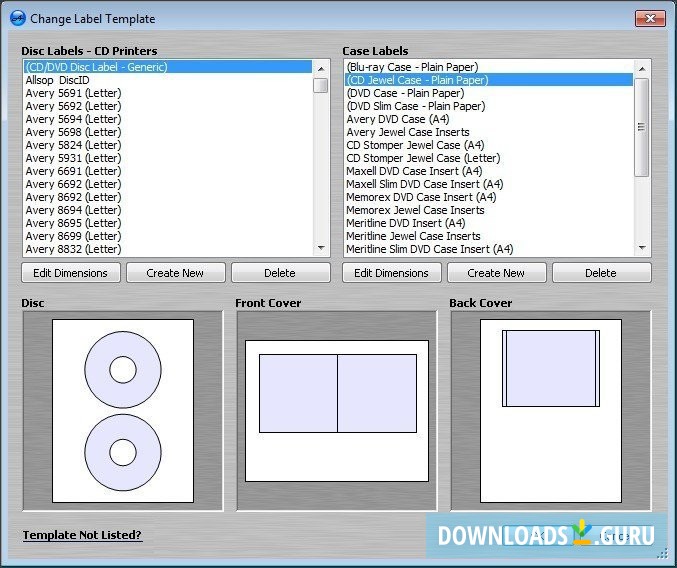Click Edit Dimensions under Disc Labels list

(x=71, y=273)
